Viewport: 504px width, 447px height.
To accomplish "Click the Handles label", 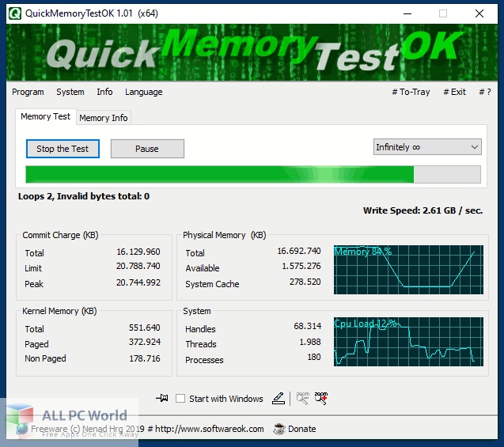I will 200,329.
